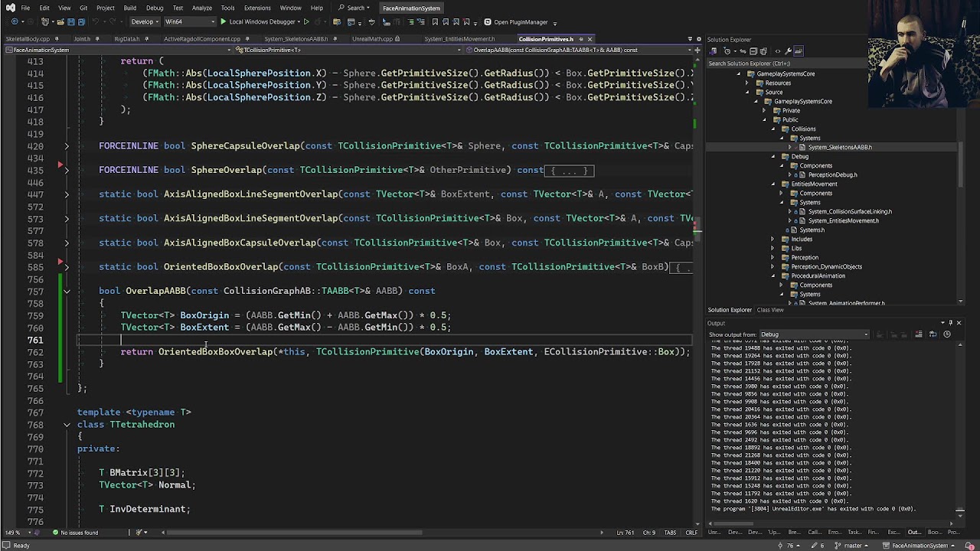Click Show All Files icon in Solution Explorer

(x=763, y=51)
